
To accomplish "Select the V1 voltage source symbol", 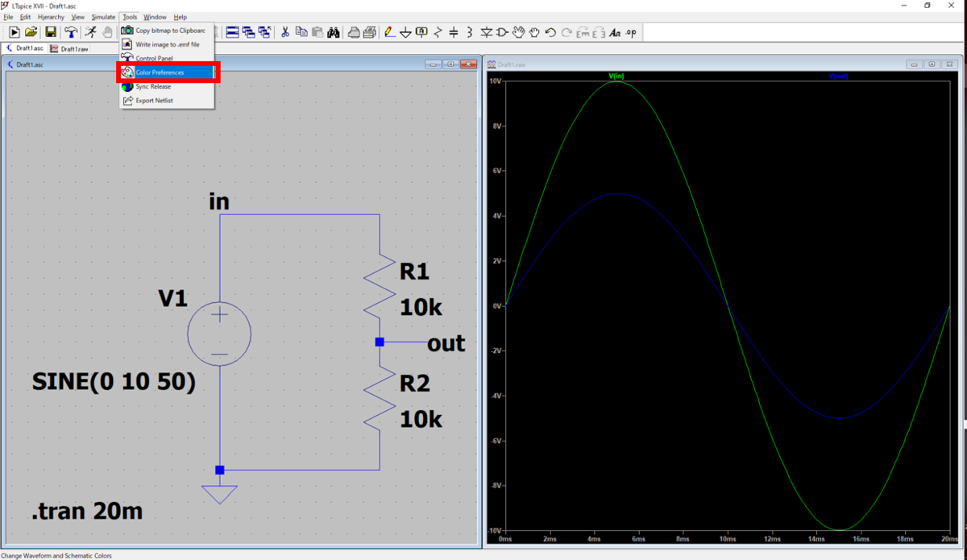I will (x=219, y=333).
